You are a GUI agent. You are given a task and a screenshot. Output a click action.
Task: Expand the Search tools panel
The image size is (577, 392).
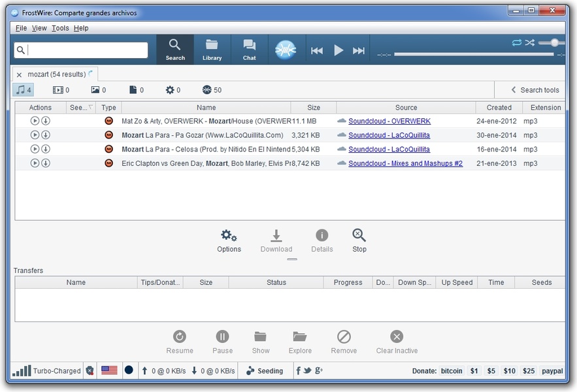(x=534, y=90)
